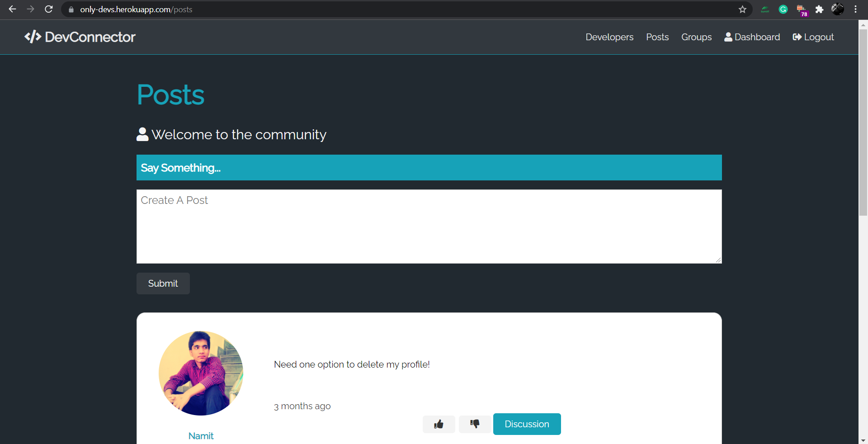Click the scrollbar down arrow
868x444 pixels.
click(863, 440)
